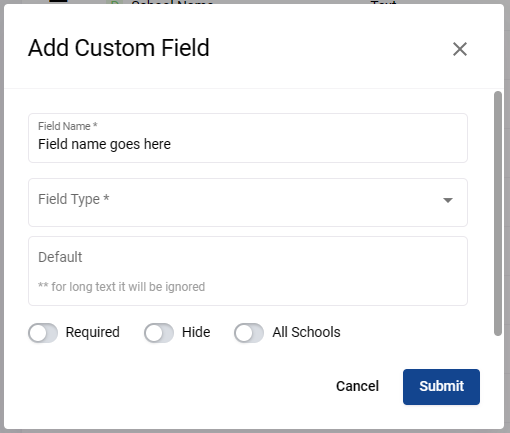Click into the Field Name input

[248, 138]
